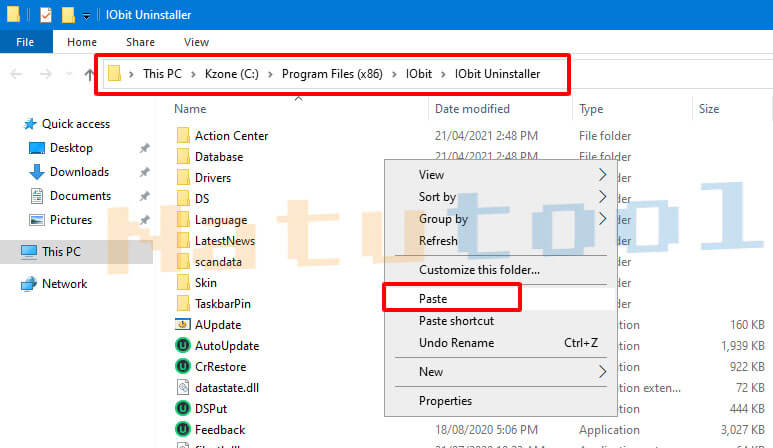
Task: Select the scandata folder
Action: click(218, 262)
